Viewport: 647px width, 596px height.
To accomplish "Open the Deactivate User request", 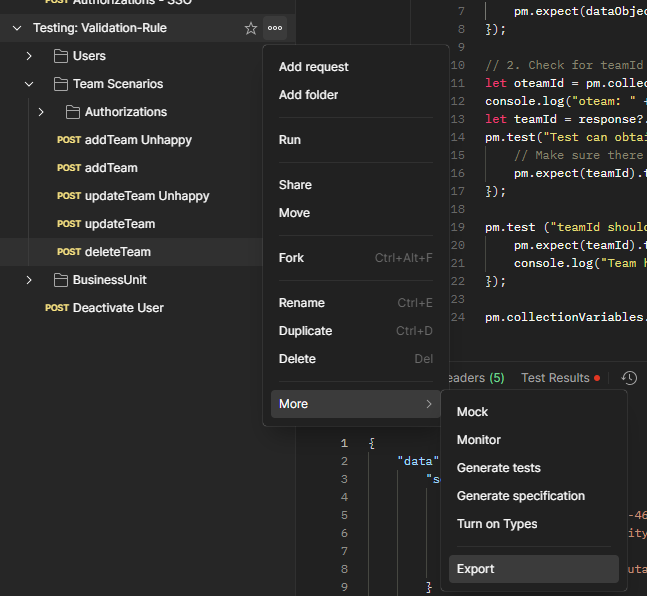I will coord(118,308).
